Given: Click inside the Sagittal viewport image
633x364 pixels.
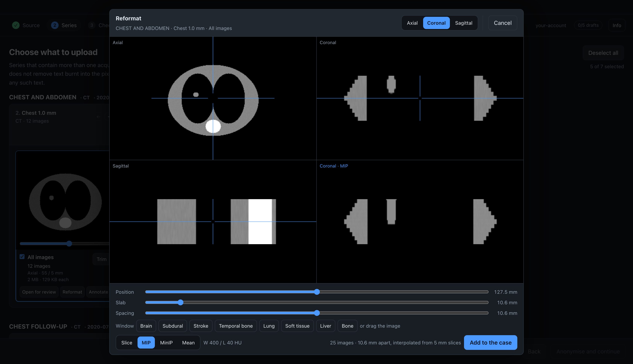Looking at the screenshot, I should (213, 222).
